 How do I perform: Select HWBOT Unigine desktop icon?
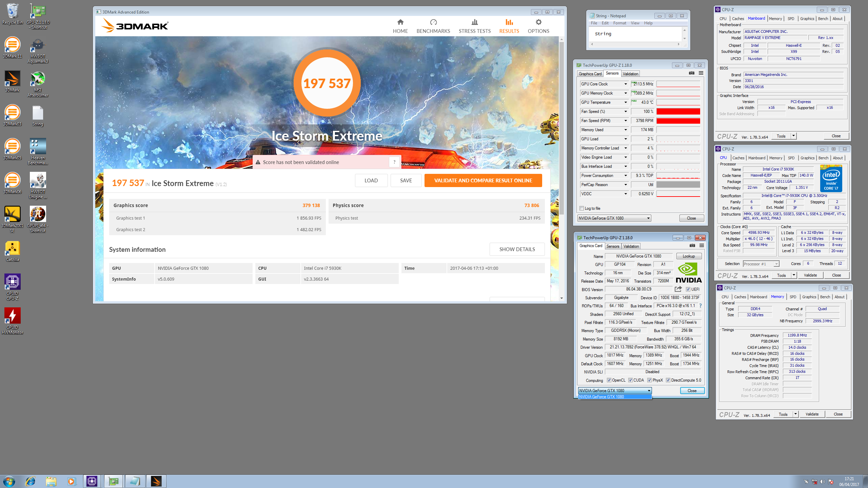click(38, 186)
